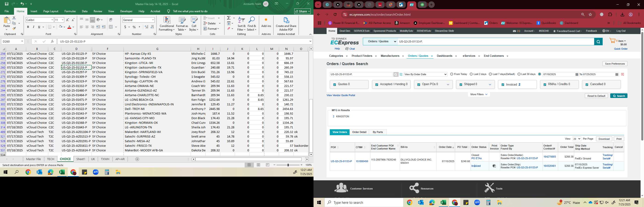
Task: Open order number 164270893 link
Action: (549, 157)
